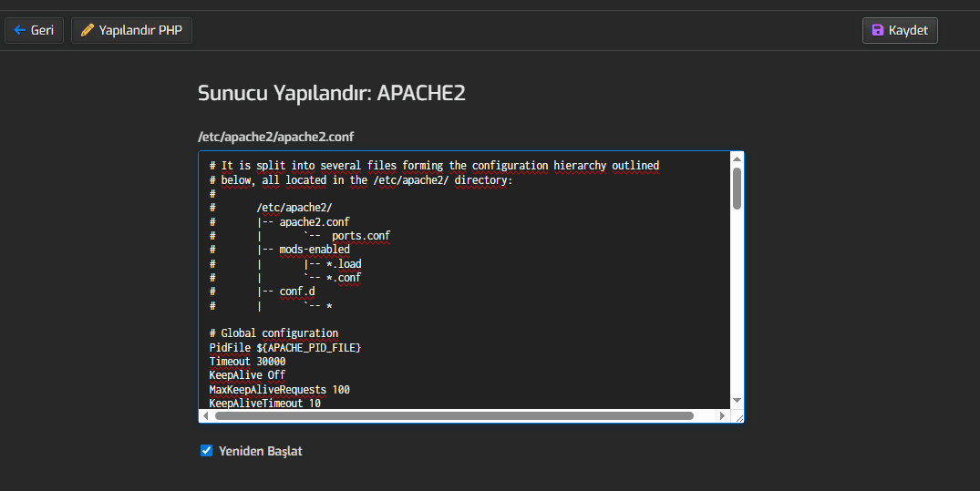Uncheck the Yeniden Başlat checkbox
980x491 pixels.
206,450
